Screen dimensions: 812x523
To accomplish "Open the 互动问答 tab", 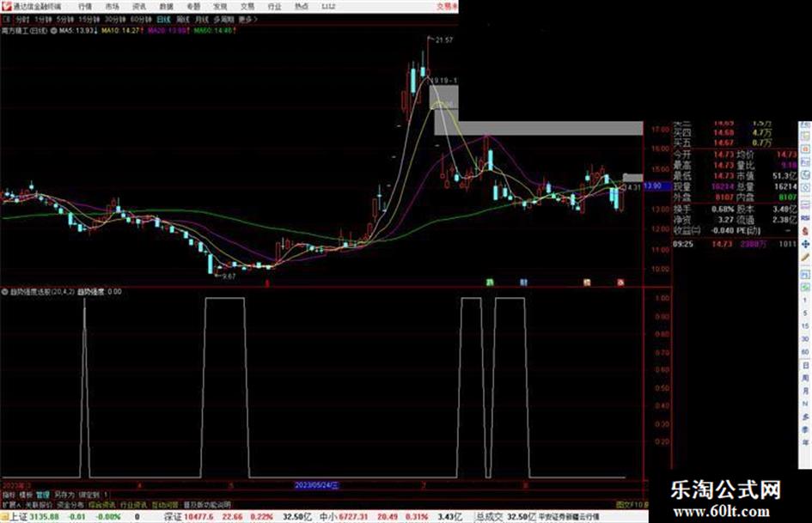I will pos(165,504).
